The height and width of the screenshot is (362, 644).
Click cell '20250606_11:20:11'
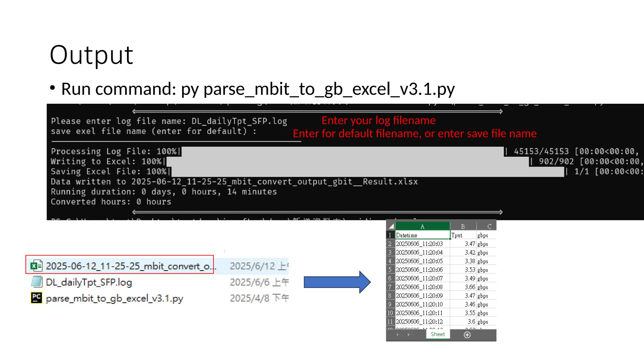422,313
